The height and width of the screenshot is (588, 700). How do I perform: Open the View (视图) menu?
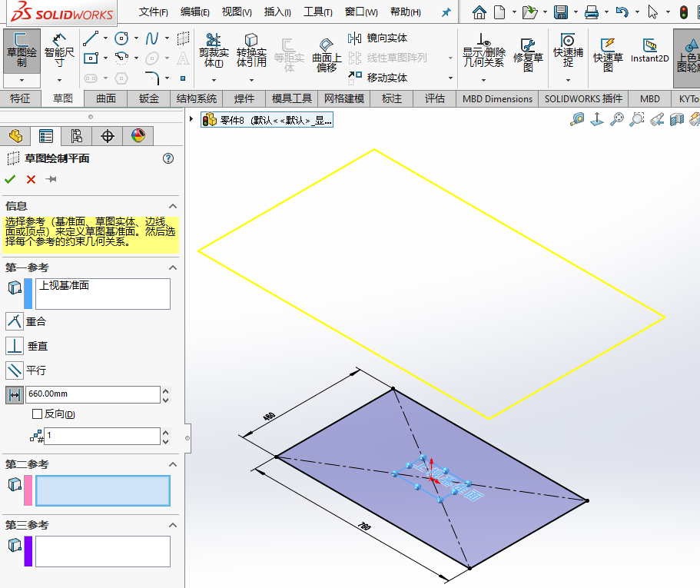[237, 12]
